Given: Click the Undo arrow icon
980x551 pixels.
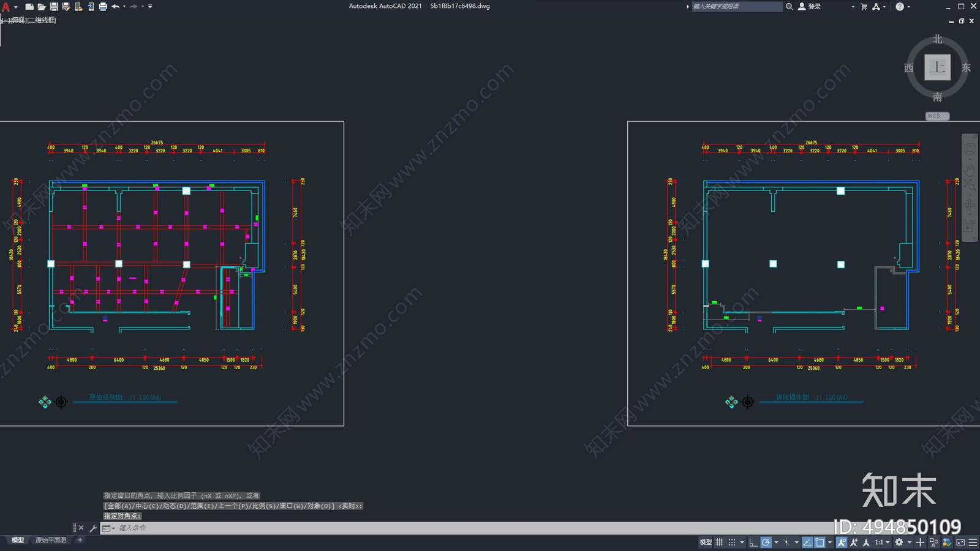Looking at the screenshot, I should coord(115,7).
